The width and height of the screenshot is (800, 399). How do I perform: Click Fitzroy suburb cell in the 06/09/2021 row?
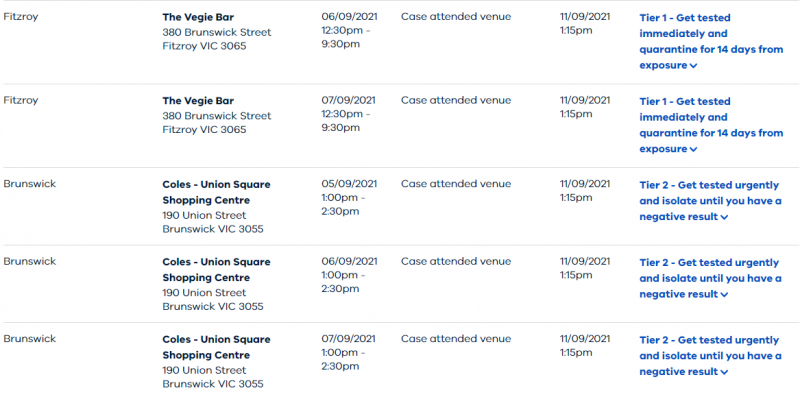[21, 17]
